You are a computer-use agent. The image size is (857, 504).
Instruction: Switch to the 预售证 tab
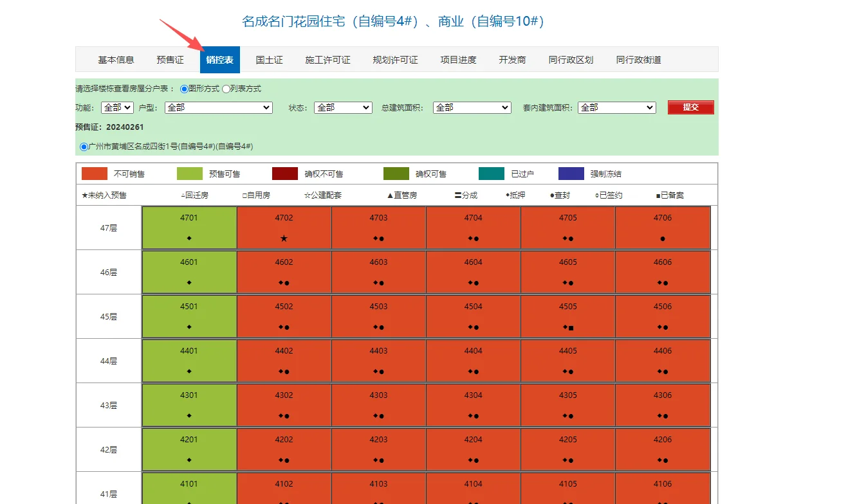[x=170, y=60]
